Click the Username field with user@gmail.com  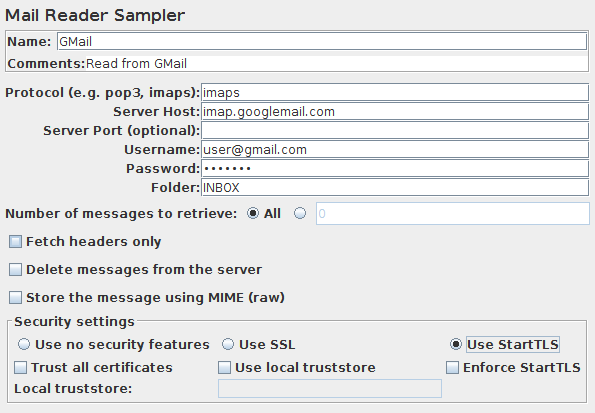(x=395, y=150)
